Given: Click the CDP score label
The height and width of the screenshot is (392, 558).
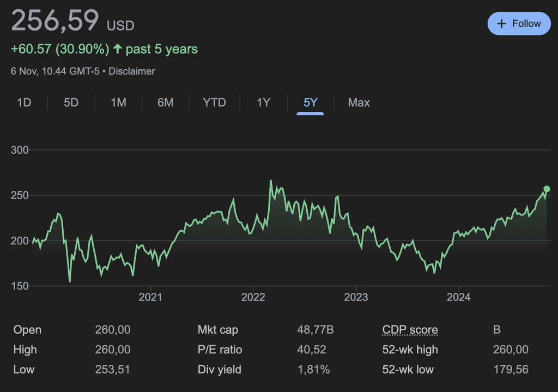Looking at the screenshot, I should [410, 330].
